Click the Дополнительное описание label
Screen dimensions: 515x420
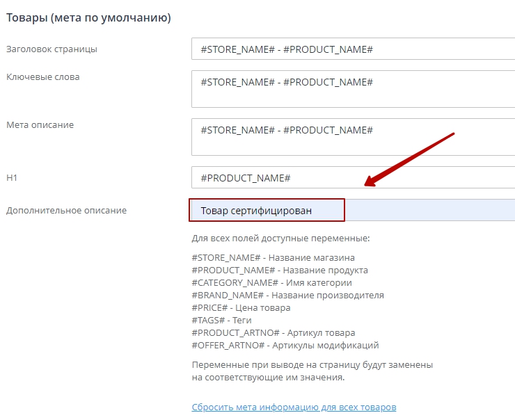coord(66,210)
